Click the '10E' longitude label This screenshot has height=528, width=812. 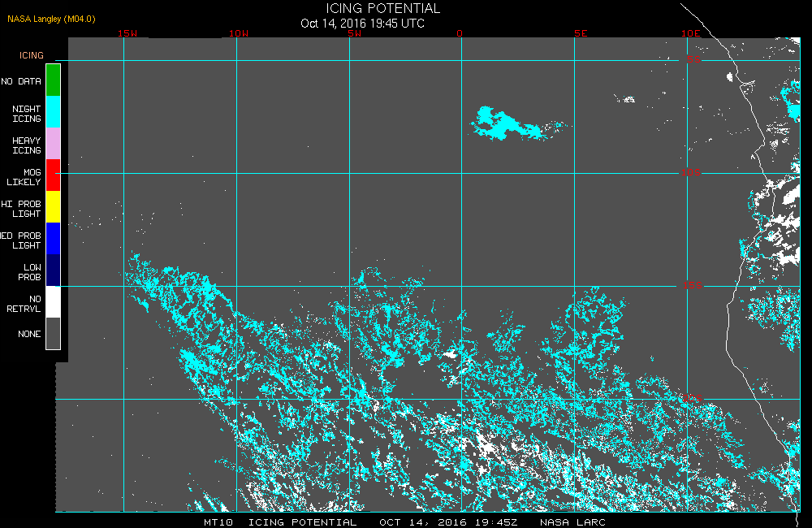tap(691, 33)
